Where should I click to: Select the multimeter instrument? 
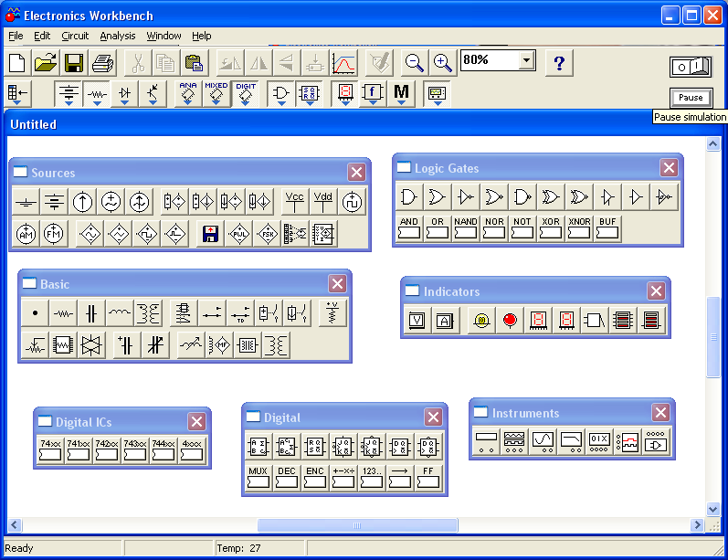(x=486, y=441)
